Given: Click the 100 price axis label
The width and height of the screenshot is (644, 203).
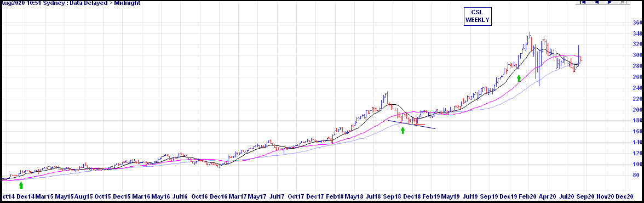Looking at the screenshot, I should [637, 165].
